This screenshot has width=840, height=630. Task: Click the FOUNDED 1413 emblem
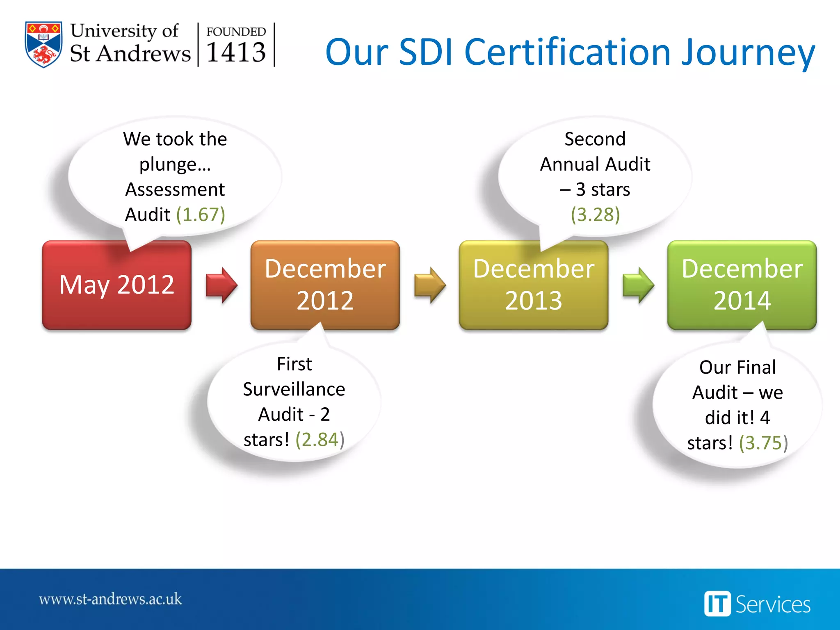tap(236, 44)
